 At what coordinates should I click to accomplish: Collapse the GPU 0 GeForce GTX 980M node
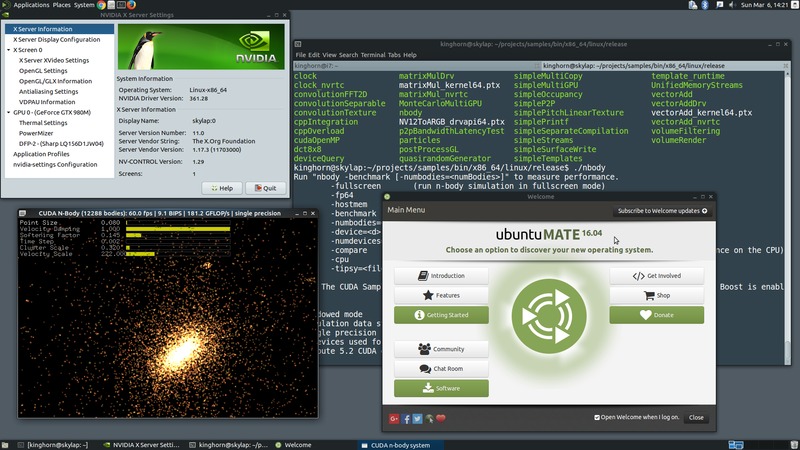9,112
